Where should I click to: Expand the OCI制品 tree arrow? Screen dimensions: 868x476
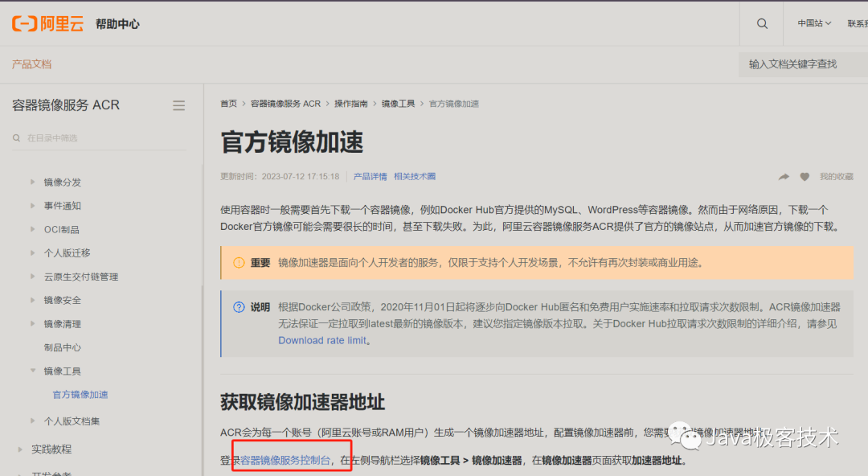[x=33, y=229]
